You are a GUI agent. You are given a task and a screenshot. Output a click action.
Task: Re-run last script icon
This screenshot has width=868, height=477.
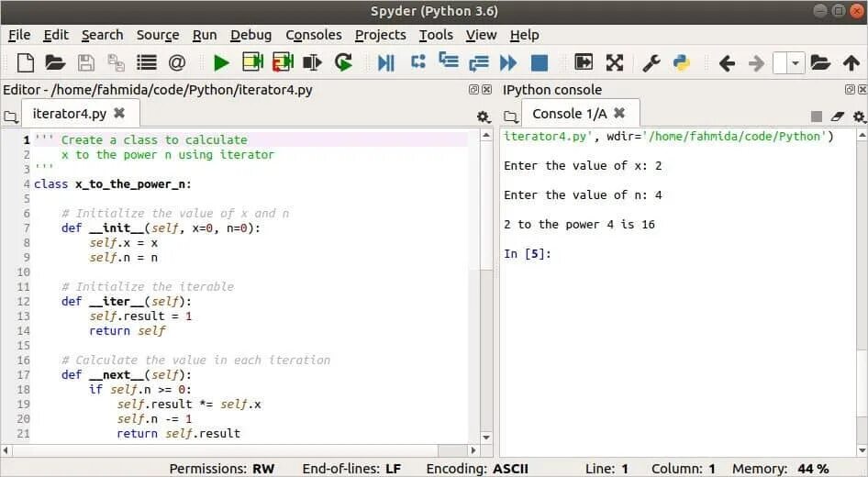pyautogui.click(x=343, y=62)
